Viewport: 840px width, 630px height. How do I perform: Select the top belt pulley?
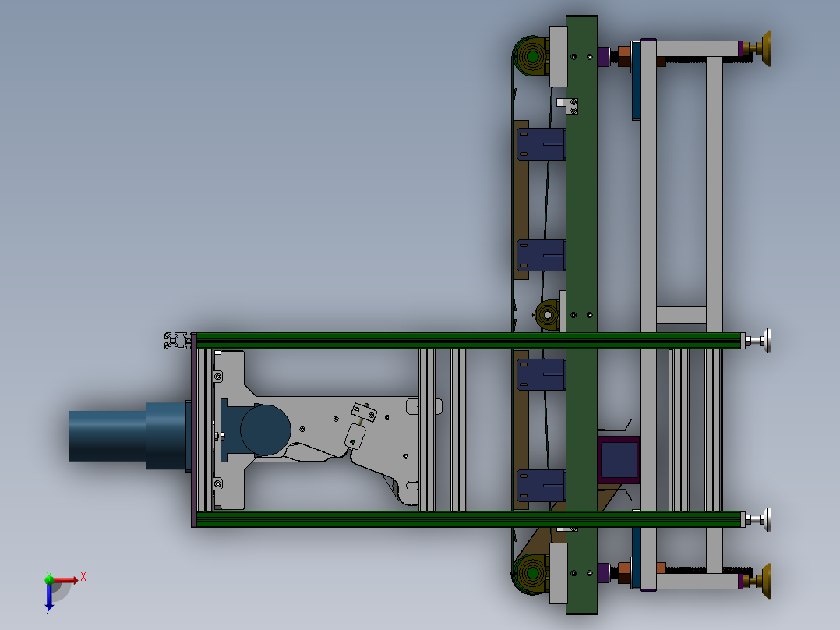tap(531, 56)
